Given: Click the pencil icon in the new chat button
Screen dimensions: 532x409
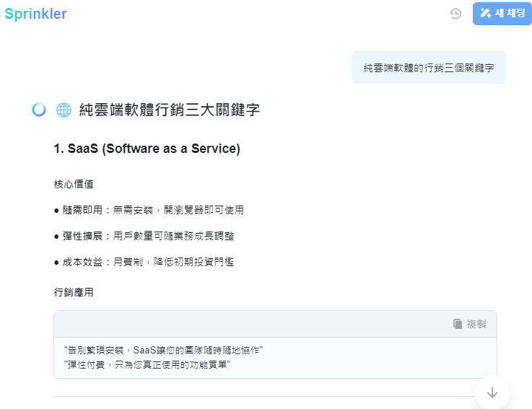Looking at the screenshot, I should coord(486,14).
